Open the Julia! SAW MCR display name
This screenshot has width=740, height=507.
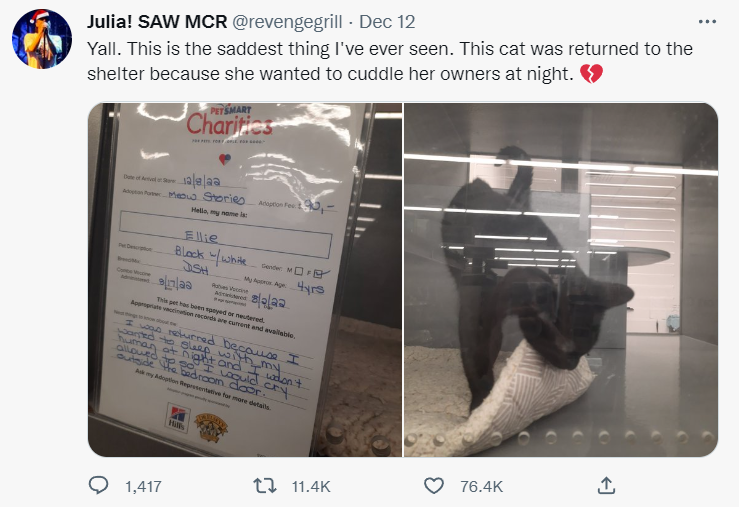click(x=157, y=22)
